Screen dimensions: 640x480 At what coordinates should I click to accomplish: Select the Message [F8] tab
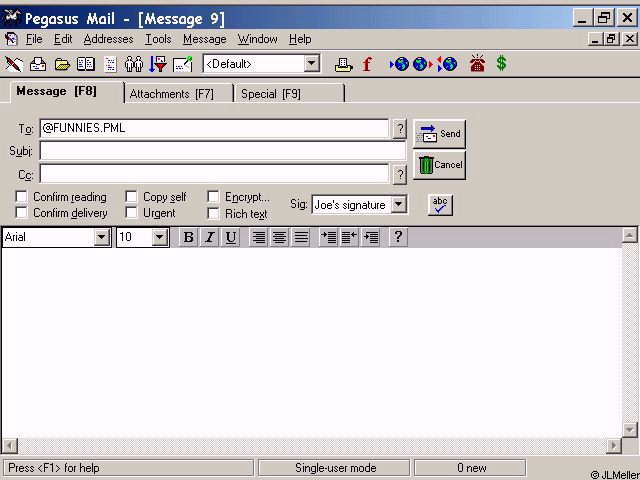coord(67,91)
